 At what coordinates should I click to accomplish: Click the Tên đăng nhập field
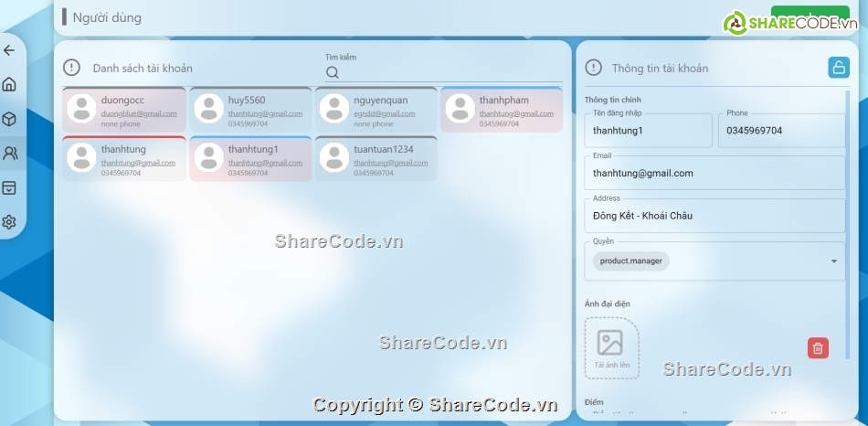coord(648,131)
